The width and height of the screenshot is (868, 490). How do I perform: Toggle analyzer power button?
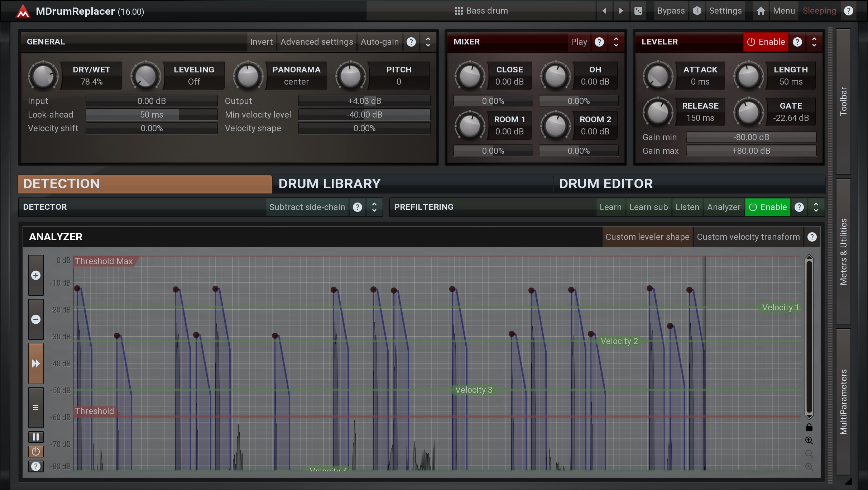[36, 452]
